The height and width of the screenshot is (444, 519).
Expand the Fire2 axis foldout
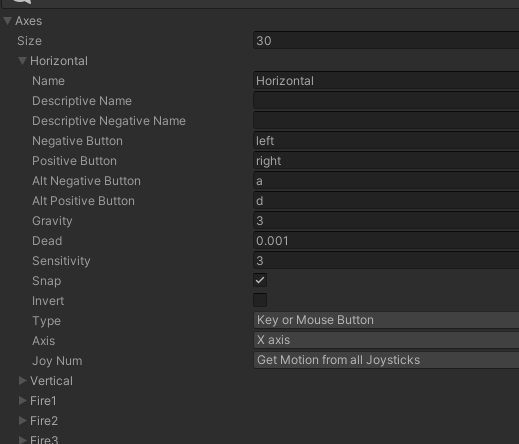pyautogui.click(x=22, y=421)
